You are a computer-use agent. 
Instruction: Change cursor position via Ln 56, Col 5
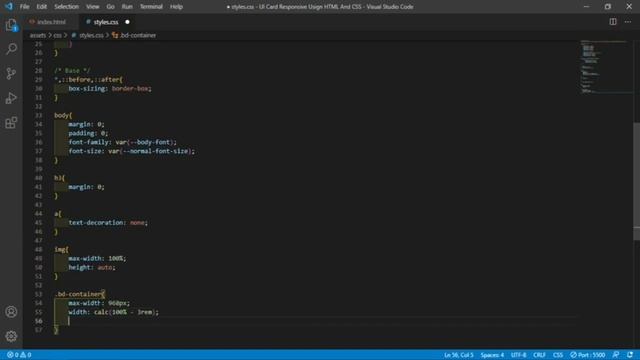459,355
